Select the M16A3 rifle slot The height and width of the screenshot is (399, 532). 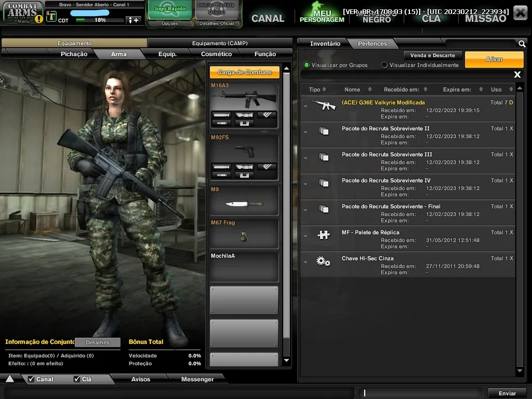[244, 105]
